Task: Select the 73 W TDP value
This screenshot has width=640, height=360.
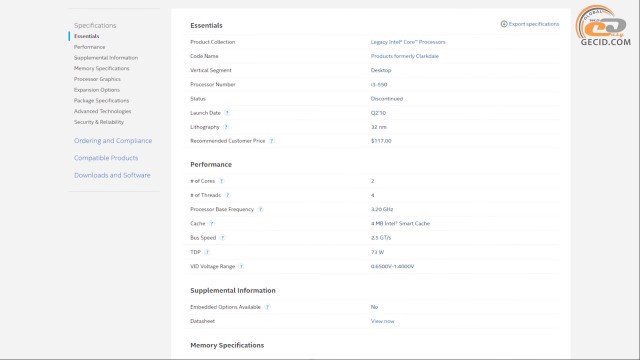Action: coord(377,252)
